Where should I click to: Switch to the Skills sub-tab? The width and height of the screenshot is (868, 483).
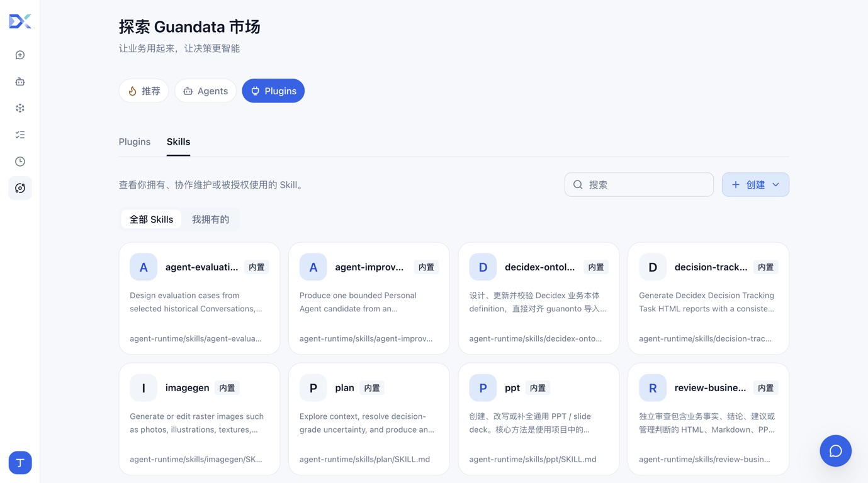[178, 142]
